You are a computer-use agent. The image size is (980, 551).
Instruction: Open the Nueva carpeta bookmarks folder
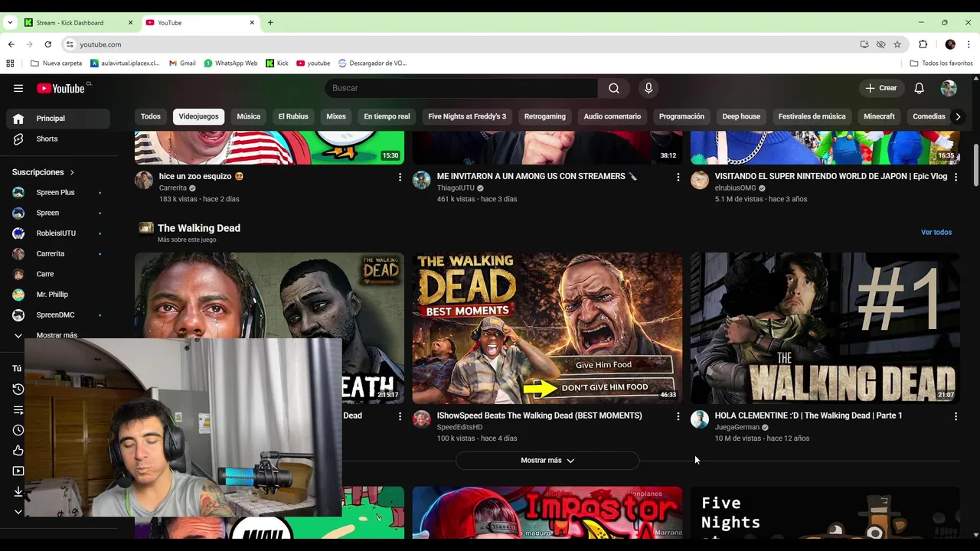coord(57,64)
